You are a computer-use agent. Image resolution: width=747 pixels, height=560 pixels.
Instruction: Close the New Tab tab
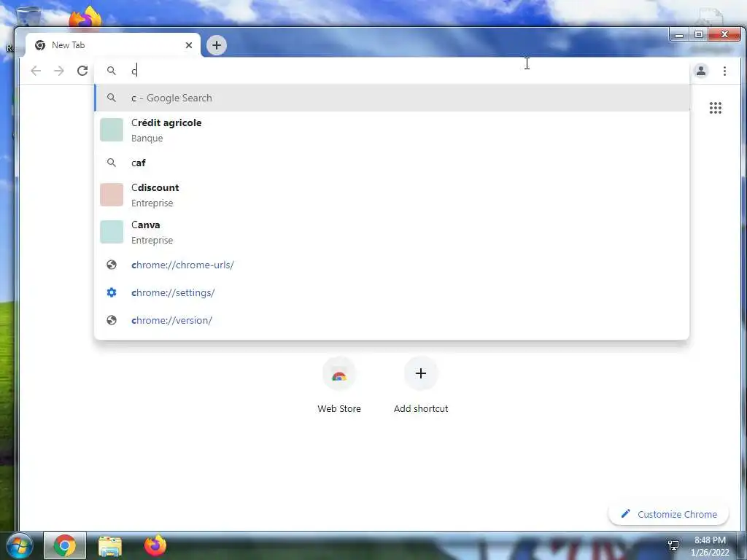(189, 45)
